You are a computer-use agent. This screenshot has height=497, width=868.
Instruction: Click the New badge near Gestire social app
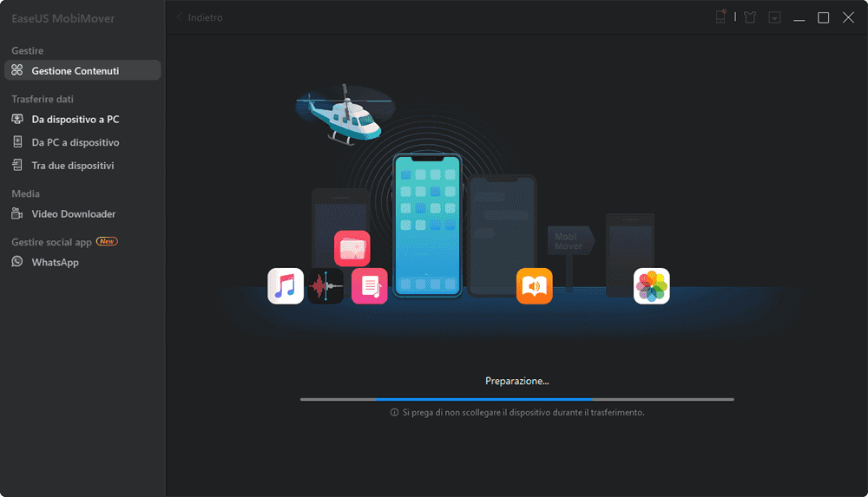pos(107,241)
